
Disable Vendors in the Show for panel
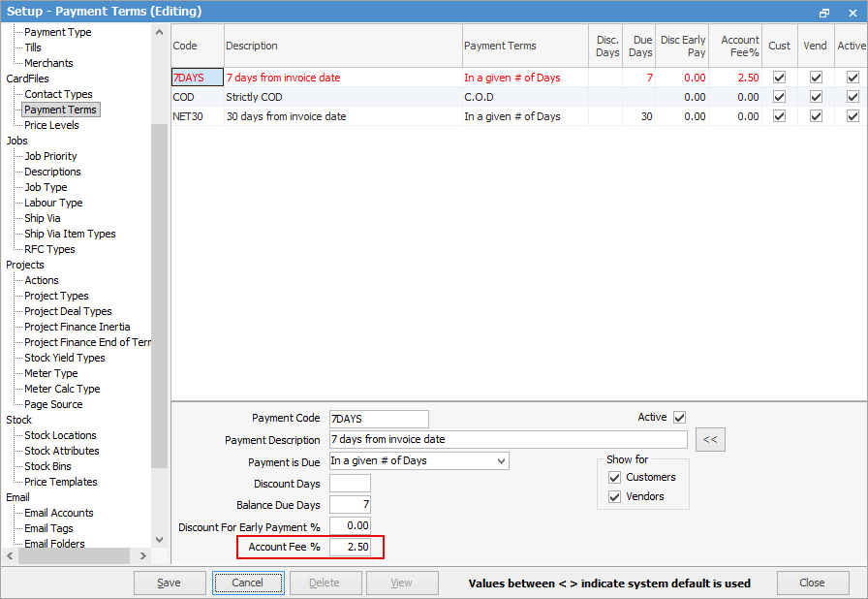point(614,496)
